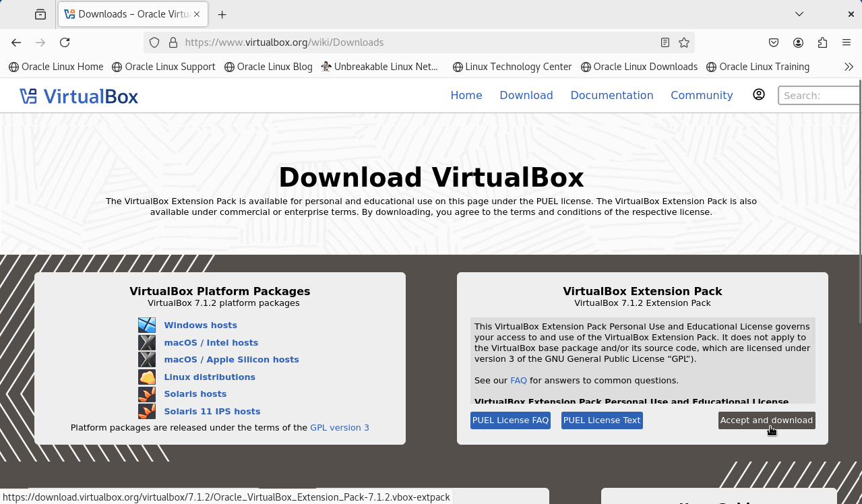The width and height of the screenshot is (862, 504).
Task: Open Documentation nav item
Action: pos(612,95)
